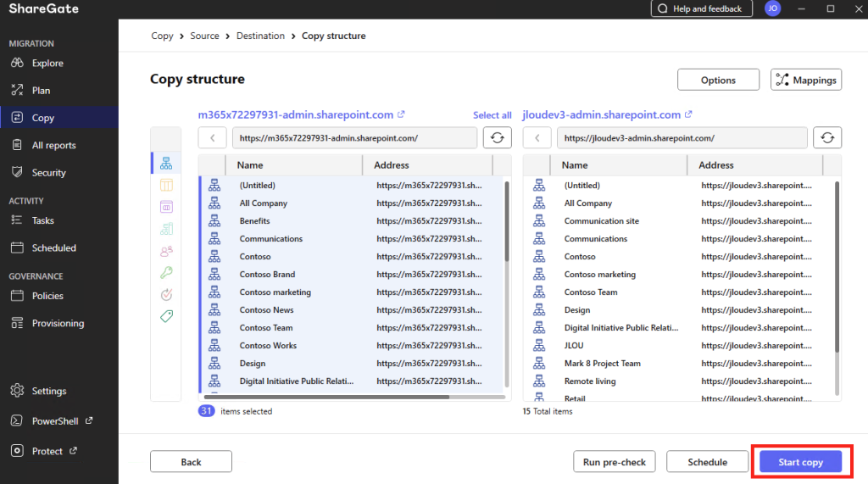Schedule the copy task
868x484 pixels.
pos(707,461)
